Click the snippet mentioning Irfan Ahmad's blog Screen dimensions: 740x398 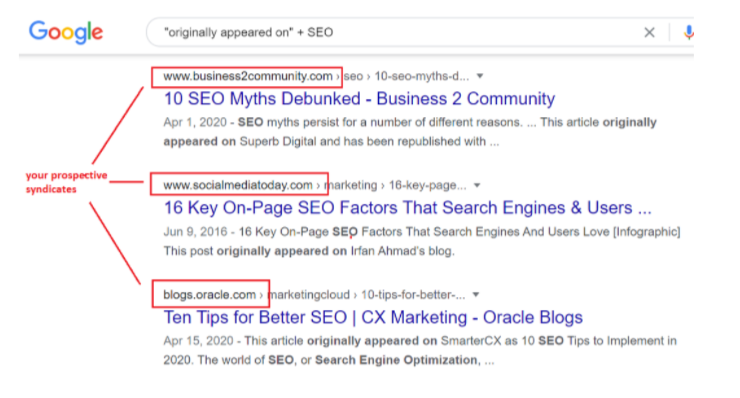point(421,241)
